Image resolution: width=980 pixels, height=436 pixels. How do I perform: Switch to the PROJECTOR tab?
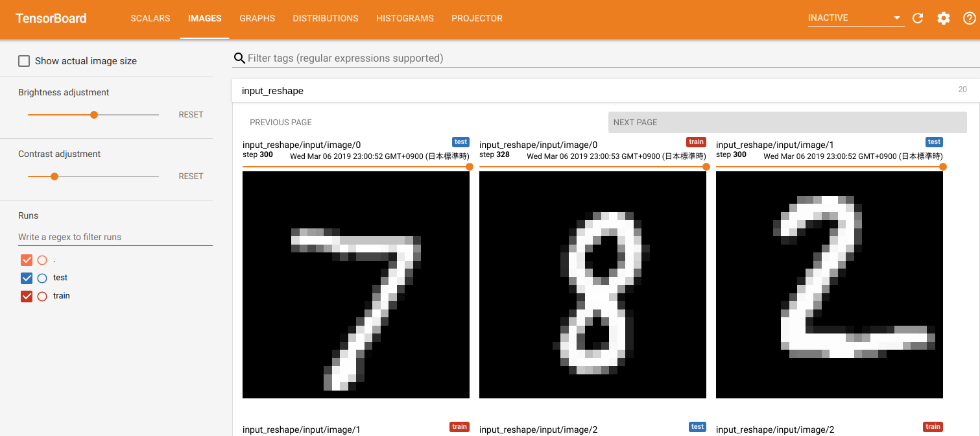[x=477, y=18]
